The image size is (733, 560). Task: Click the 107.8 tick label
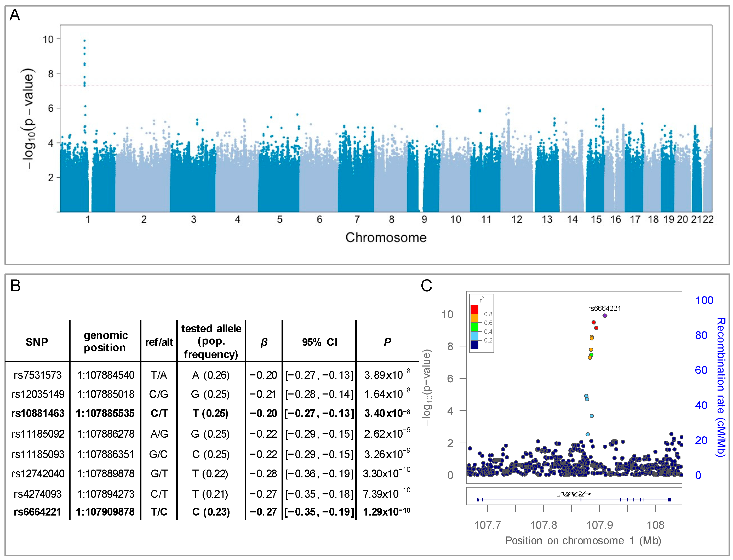[543, 525]
